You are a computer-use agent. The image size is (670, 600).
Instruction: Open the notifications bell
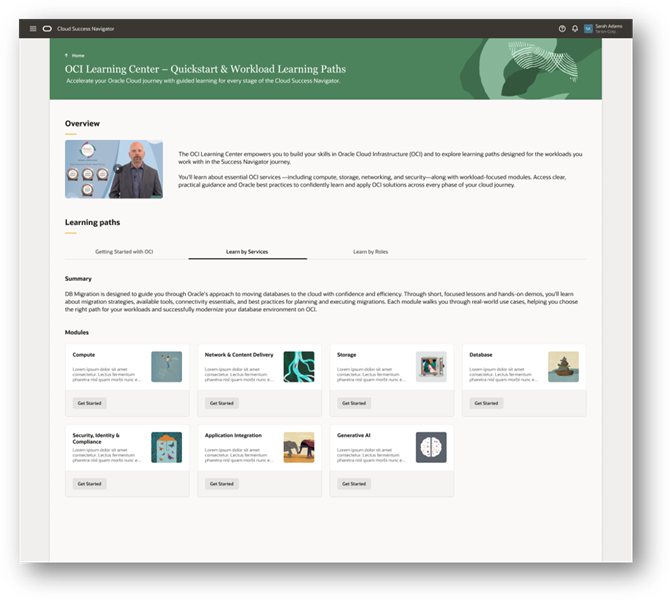[575, 29]
